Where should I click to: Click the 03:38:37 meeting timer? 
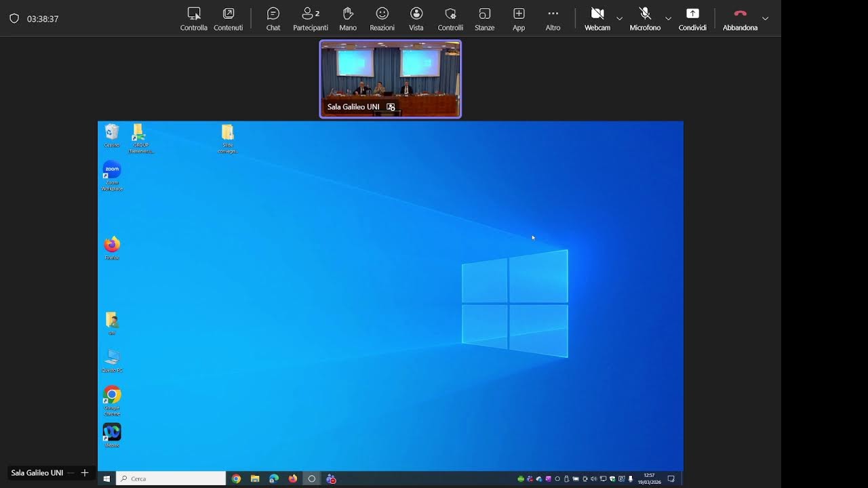click(x=43, y=19)
